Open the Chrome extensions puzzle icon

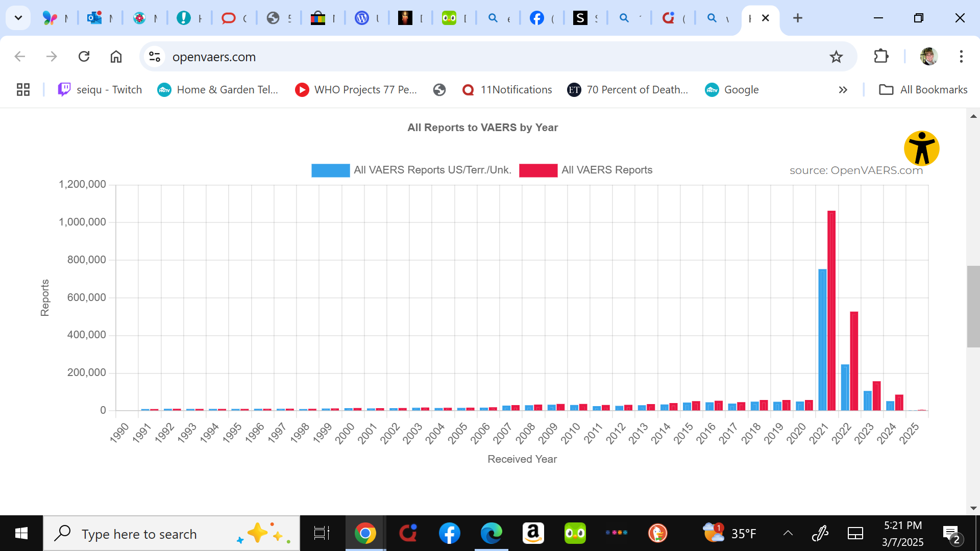click(881, 57)
